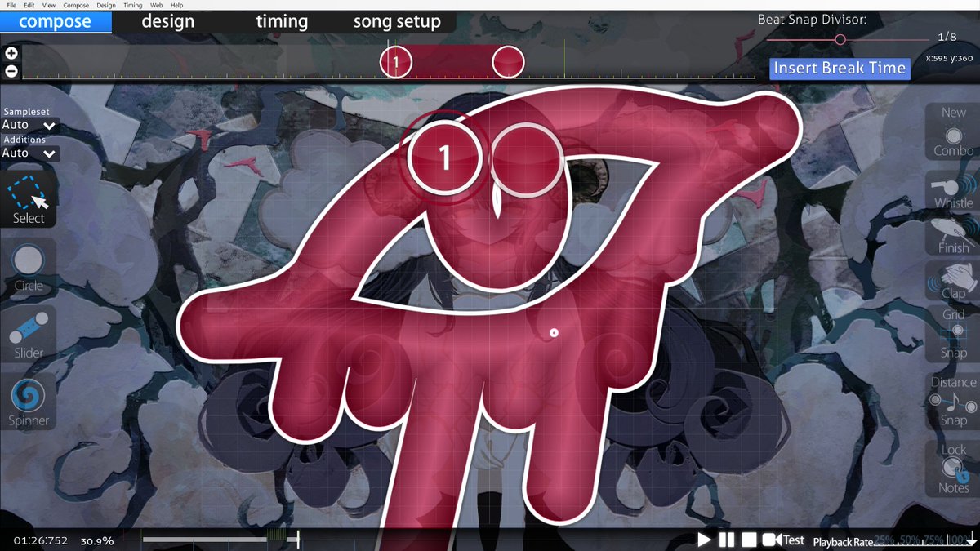Play the song with the play button
Screen dimensions: 980x551
[704, 540]
